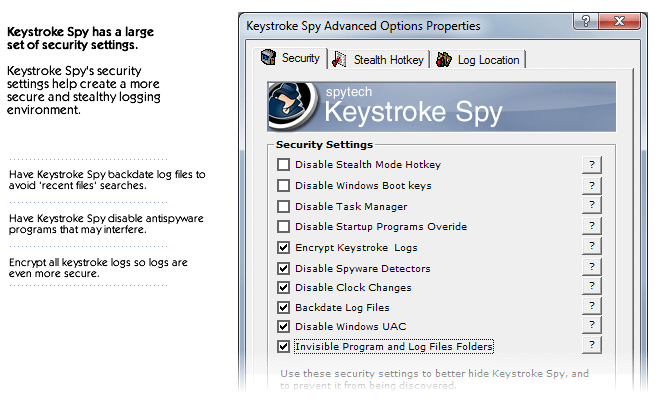Viewport: 672px width, 419px height.
Task: Click the Security tab icon
Action: [268, 59]
